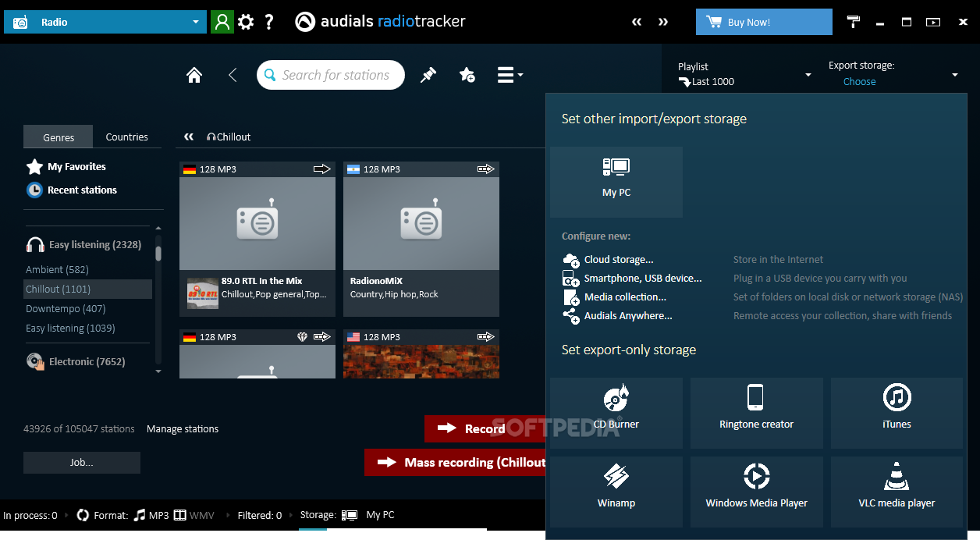
Task: Click the diamond icon on third station card
Action: [303, 337]
